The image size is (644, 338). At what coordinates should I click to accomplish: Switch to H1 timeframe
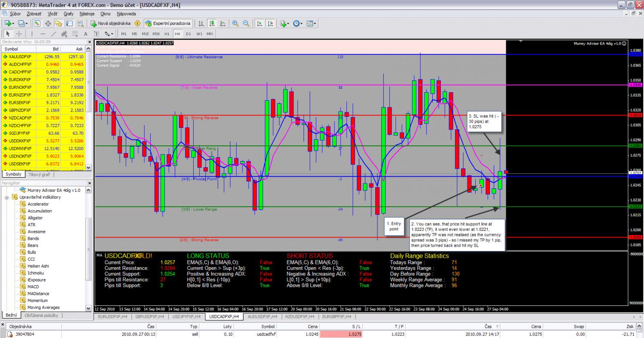pos(167,33)
